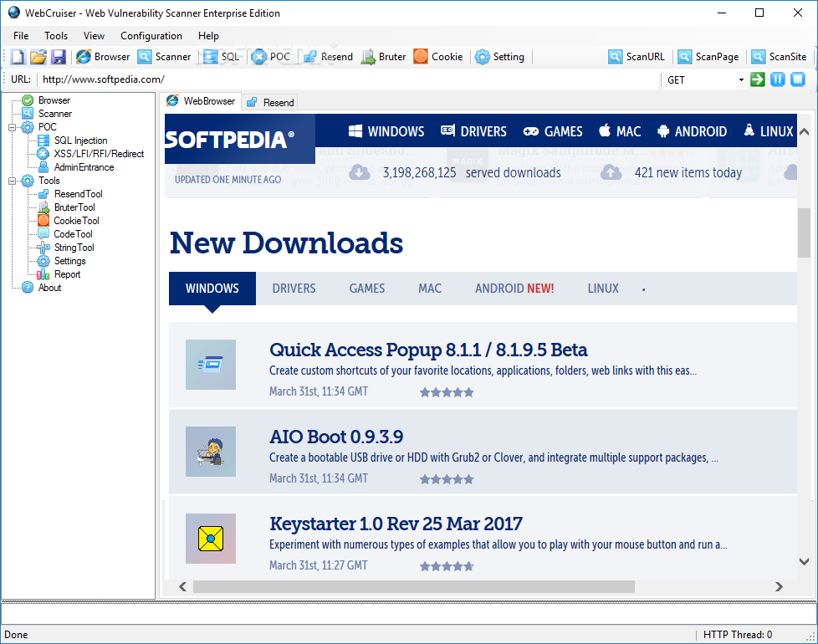Open the View menu
Image resolution: width=818 pixels, height=644 pixels.
[x=94, y=36]
